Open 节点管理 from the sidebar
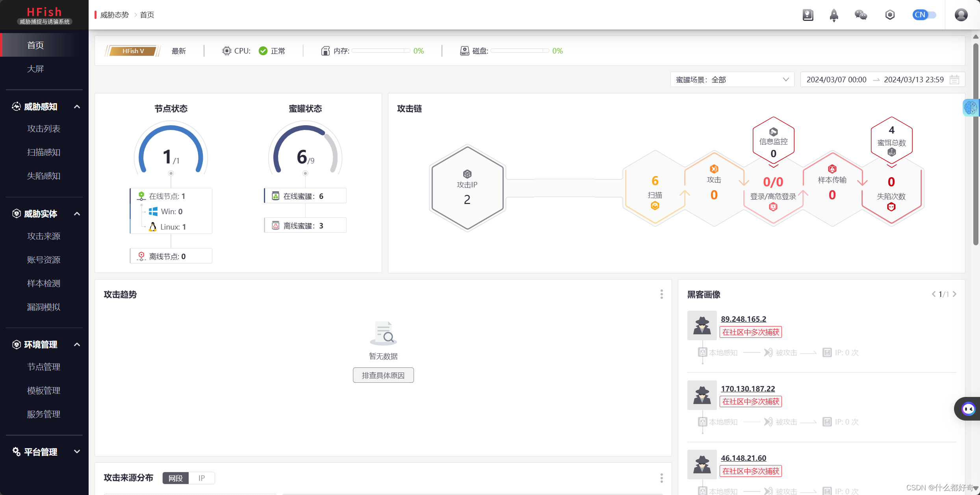Screen dimensions: 980x495 pos(43,366)
